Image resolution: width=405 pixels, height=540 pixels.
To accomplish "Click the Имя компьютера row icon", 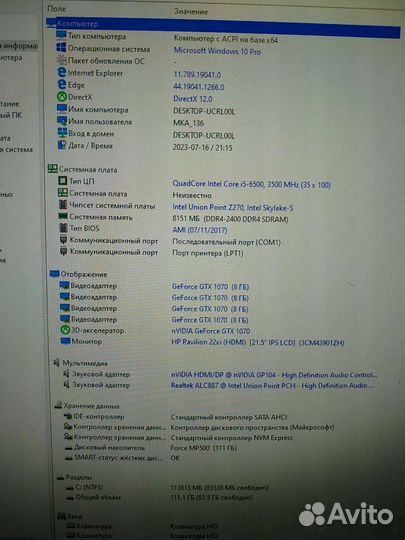I will pos(62,109).
